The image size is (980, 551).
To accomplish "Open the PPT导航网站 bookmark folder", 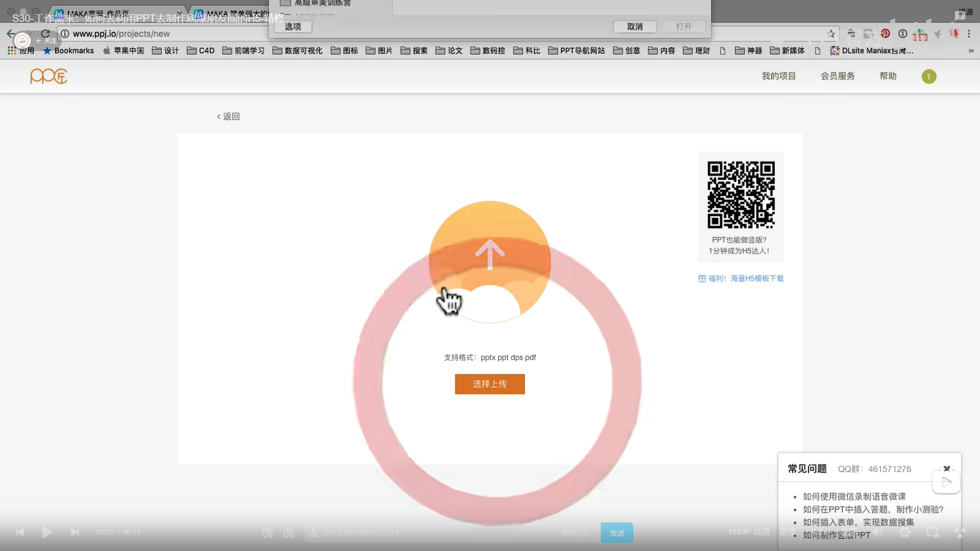I will (x=577, y=51).
